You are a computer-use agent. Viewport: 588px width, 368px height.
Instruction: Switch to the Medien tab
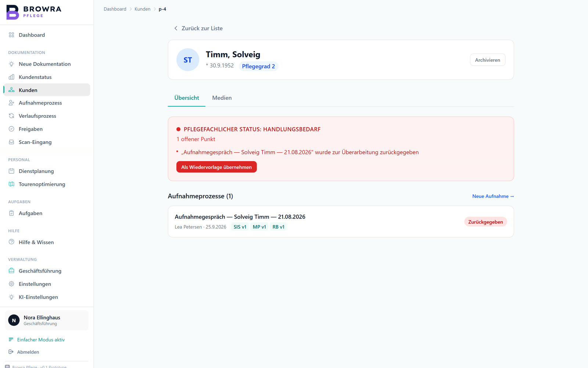click(x=222, y=98)
